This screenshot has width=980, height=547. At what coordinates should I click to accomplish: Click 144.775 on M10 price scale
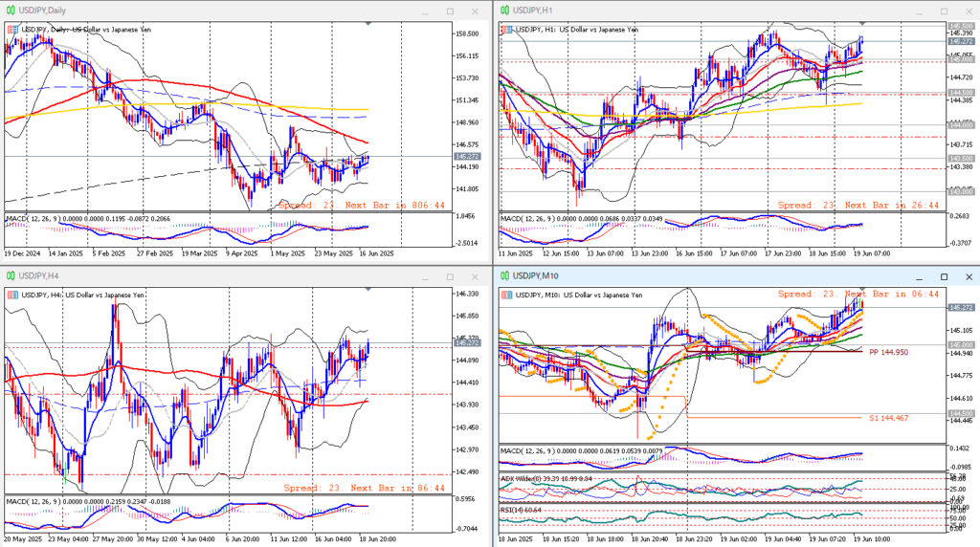tap(961, 375)
